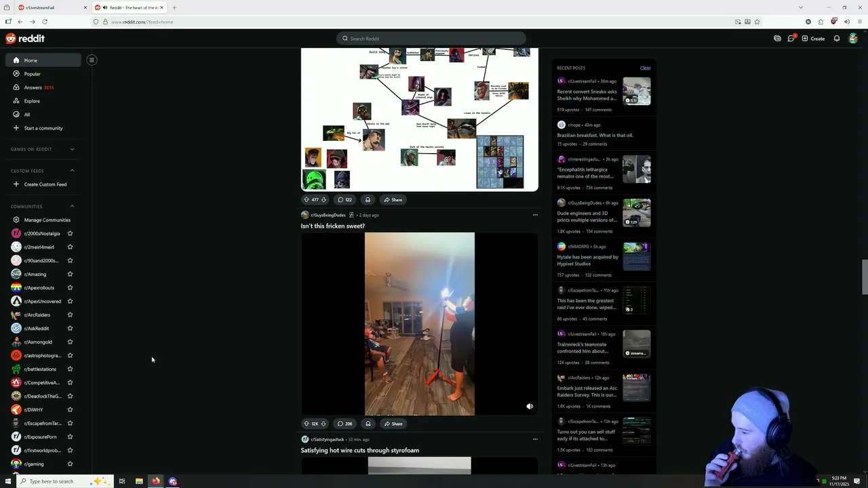Open Satisfying hot wire cuts through styrofoam post

(360, 450)
